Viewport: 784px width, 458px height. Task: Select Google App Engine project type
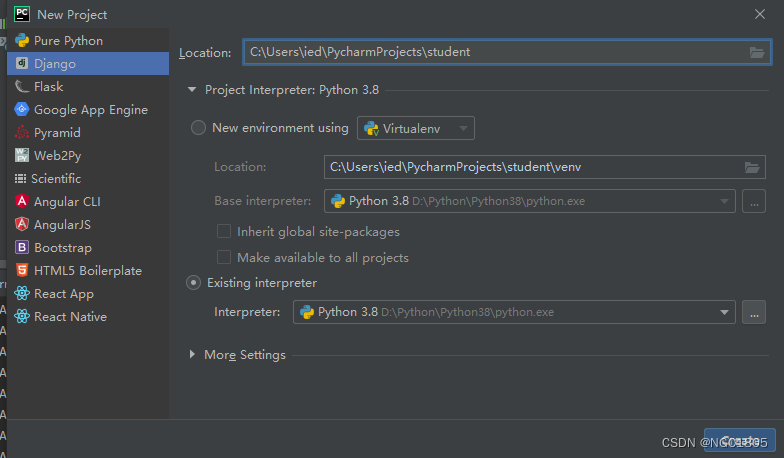88,110
